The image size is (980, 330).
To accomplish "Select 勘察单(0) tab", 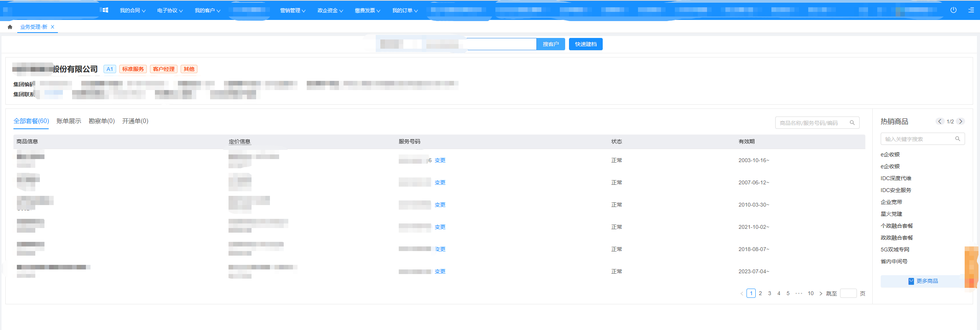I will [x=102, y=121].
